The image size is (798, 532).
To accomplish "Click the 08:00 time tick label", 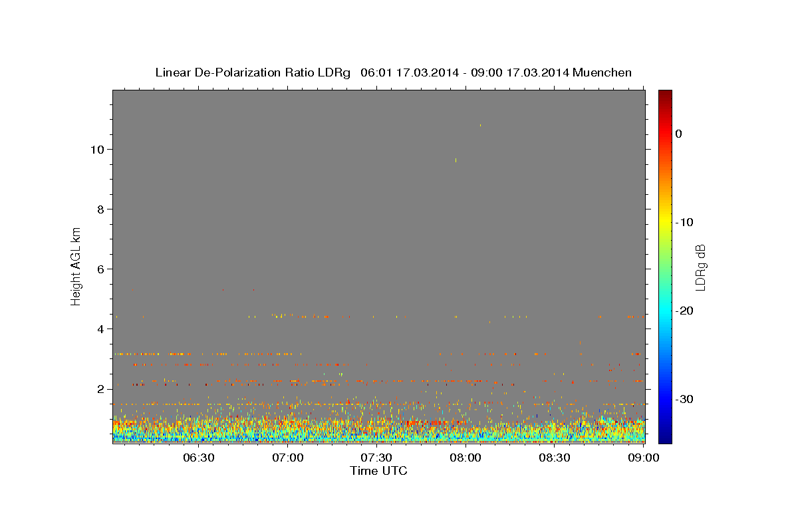I will [x=466, y=458].
